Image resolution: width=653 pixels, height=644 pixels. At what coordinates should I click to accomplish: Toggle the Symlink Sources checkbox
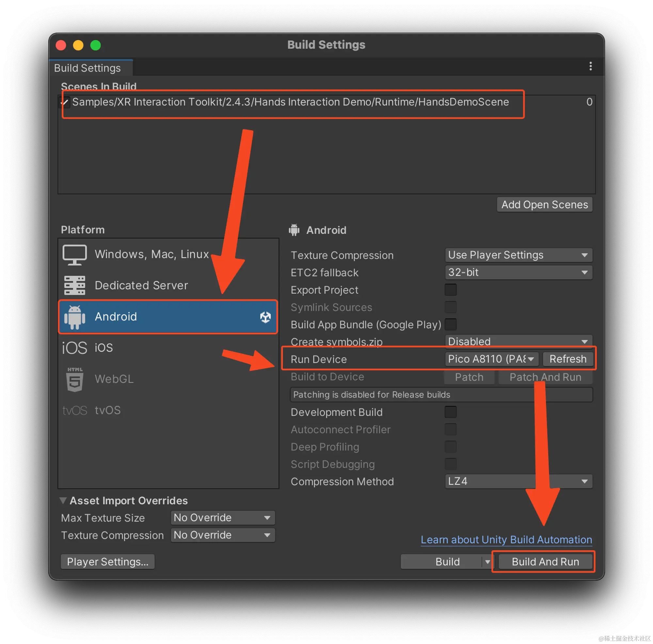(x=451, y=307)
